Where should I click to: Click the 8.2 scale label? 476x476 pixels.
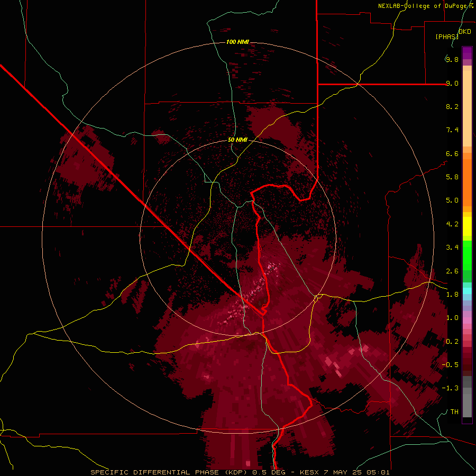coord(452,106)
